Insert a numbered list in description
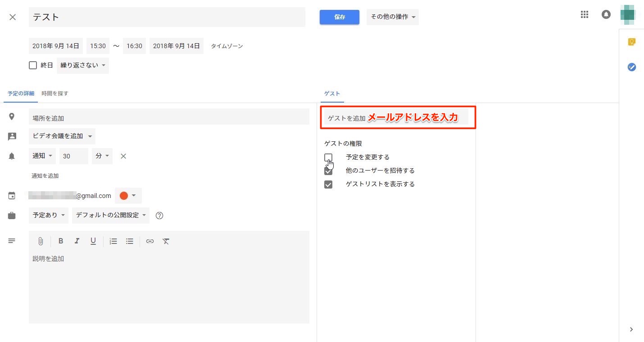 [113, 241]
